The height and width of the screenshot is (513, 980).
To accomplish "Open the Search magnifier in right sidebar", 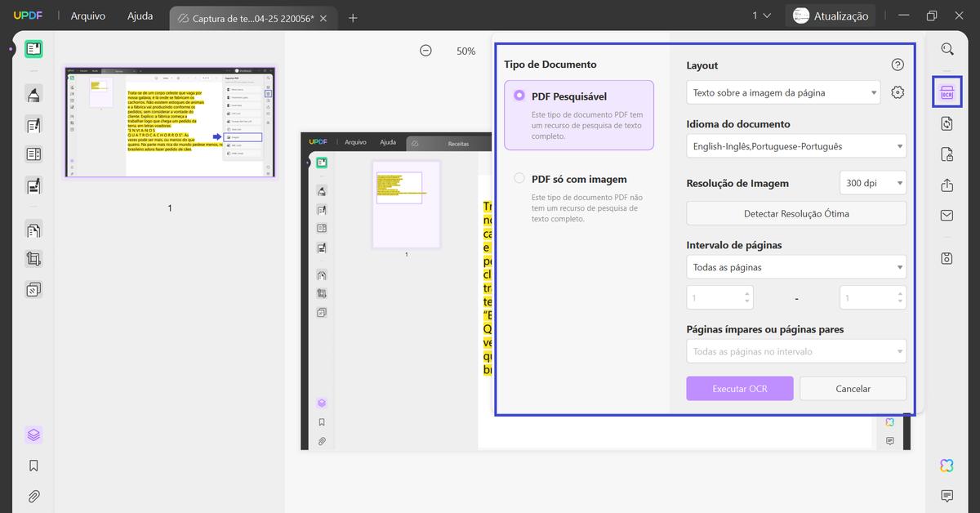I will 946,48.
